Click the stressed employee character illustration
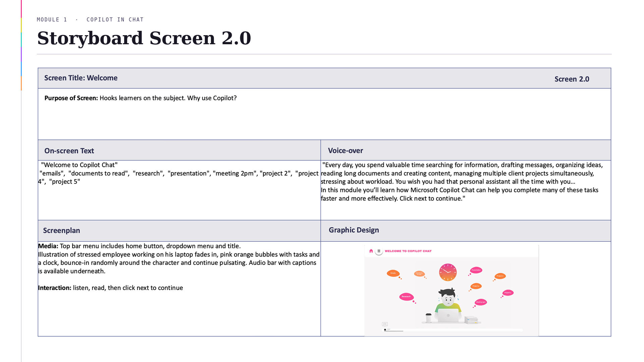The width and height of the screenshot is (644, 362). (x=448, y=305)
